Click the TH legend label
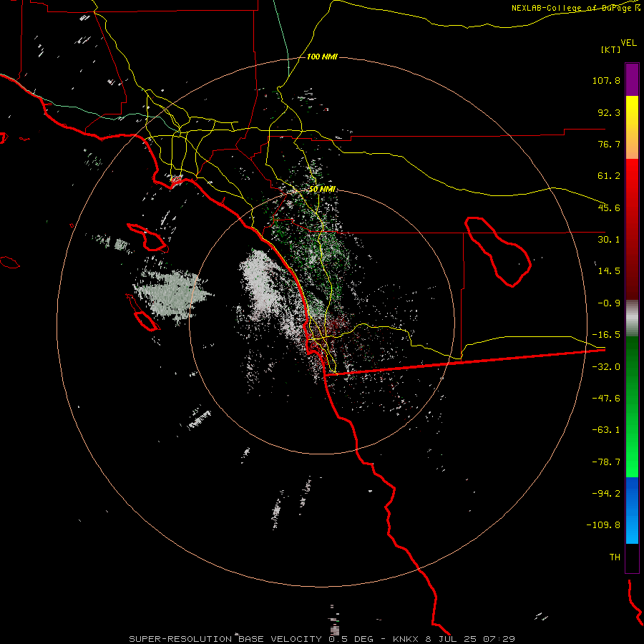The height and width of the screenshot is (644, 644). [x=615, y=557]
